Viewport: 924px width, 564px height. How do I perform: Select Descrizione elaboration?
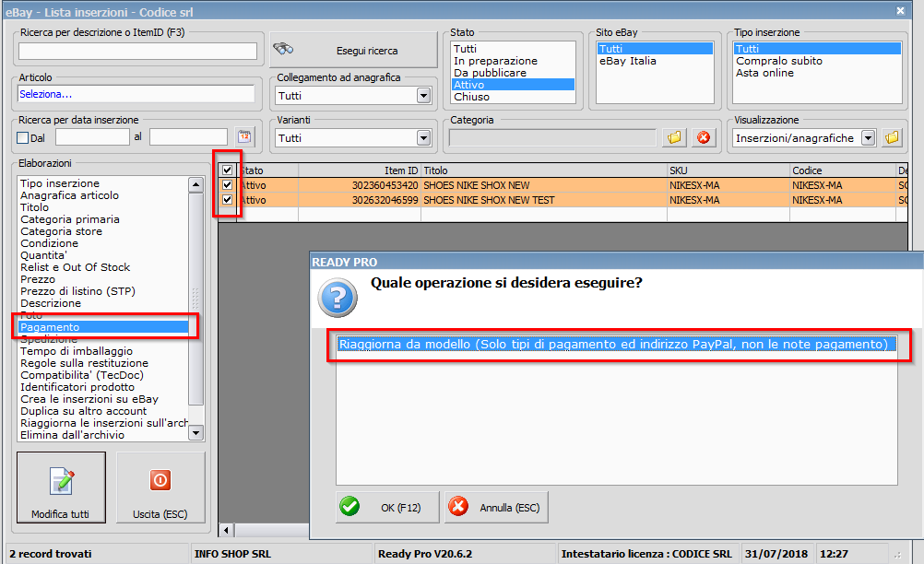point(103,303)
